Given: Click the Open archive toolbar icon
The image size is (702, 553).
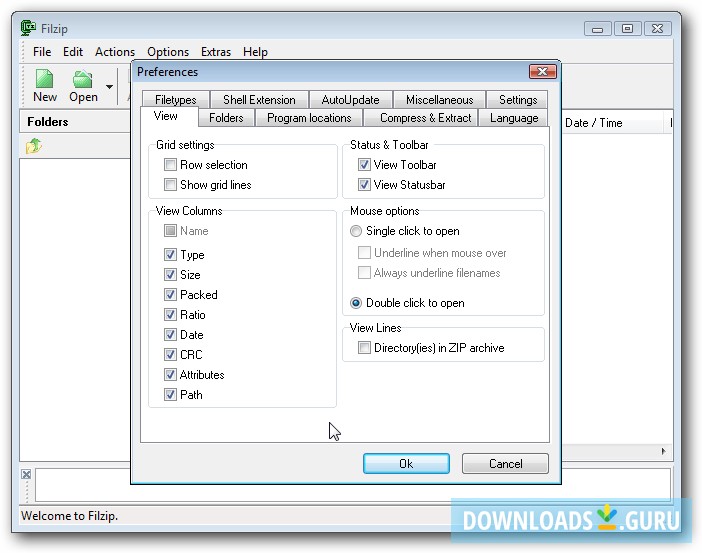Looking at the screenshot, I should [x=83, y=85].
